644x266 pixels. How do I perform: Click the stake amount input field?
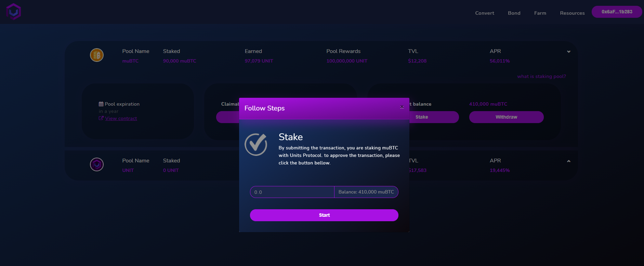click(x=292, y=192)
